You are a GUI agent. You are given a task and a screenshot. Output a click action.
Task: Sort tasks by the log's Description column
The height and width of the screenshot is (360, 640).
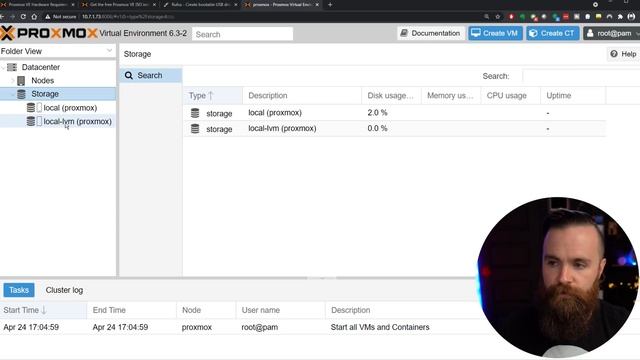point(402,310)
